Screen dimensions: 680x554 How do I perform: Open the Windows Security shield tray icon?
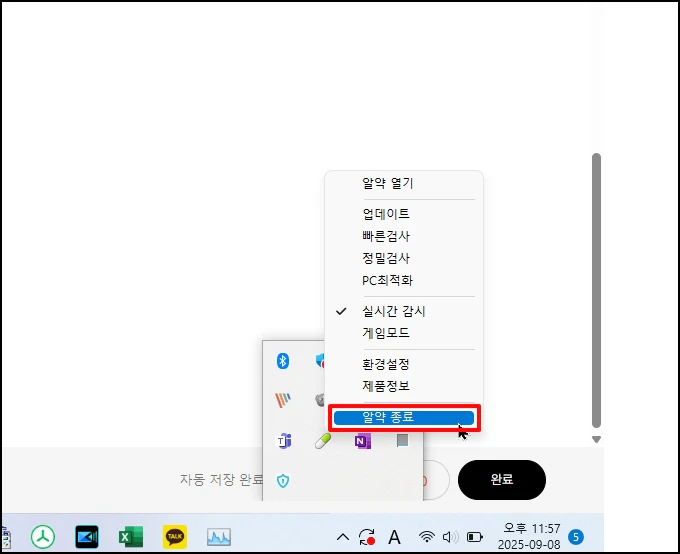283,481
